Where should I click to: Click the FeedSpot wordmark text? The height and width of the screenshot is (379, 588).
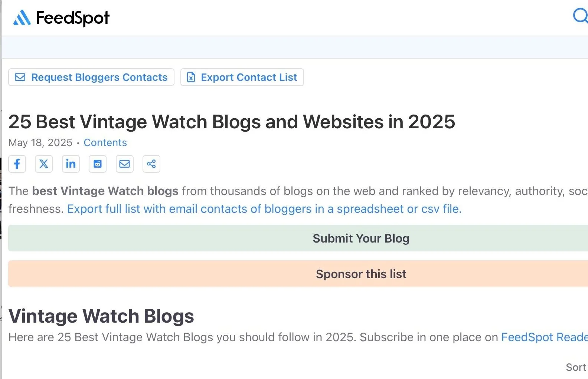point(73,18)
